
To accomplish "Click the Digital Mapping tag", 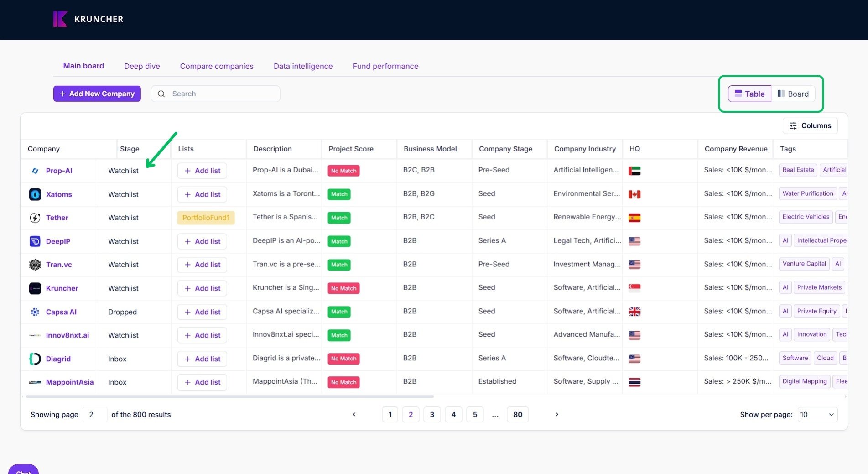I will [805, 382].
